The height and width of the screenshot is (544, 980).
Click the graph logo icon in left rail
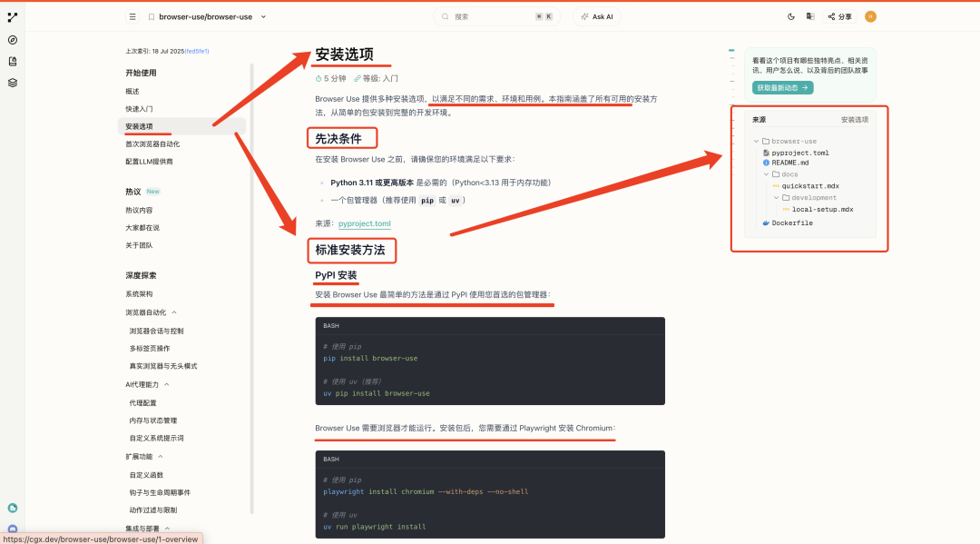tap(13, 17)
